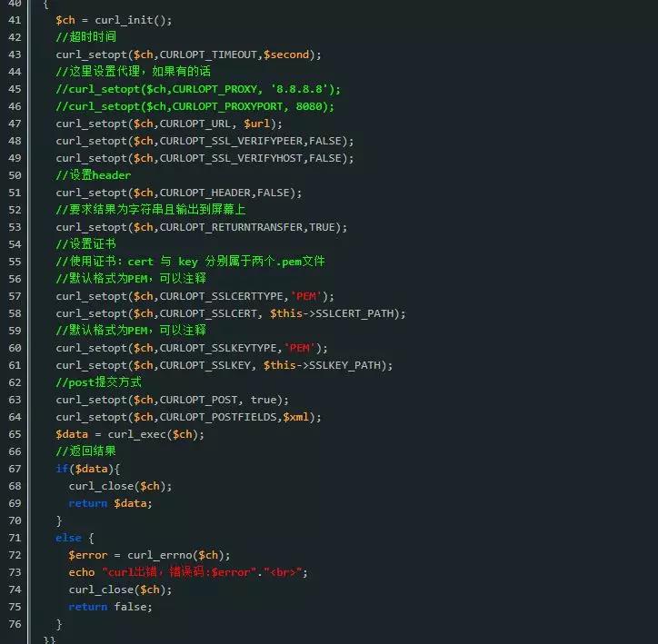Click the CURLOPT_HEADER setopt line

(x=179, y=193)
